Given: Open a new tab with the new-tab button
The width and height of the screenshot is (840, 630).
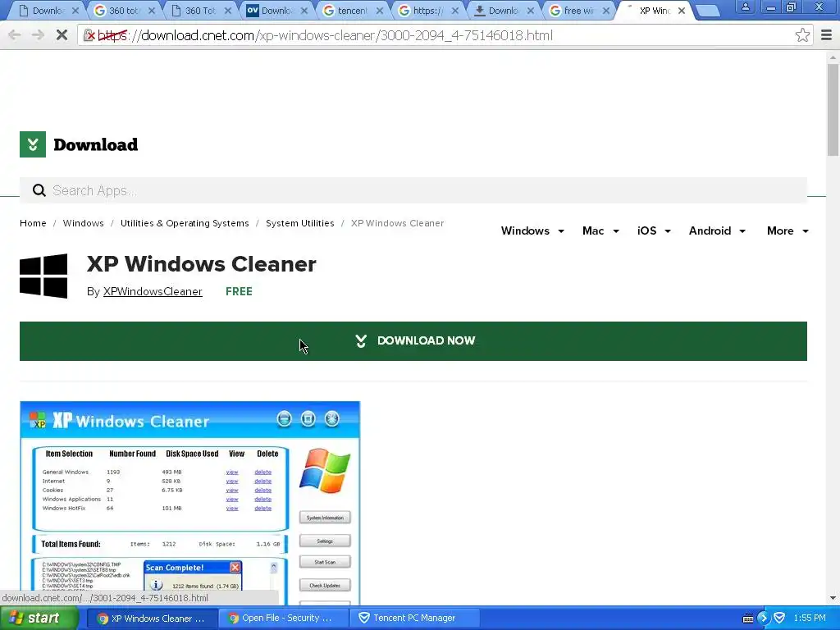Looking at the screenshot, I should point(708,11).
